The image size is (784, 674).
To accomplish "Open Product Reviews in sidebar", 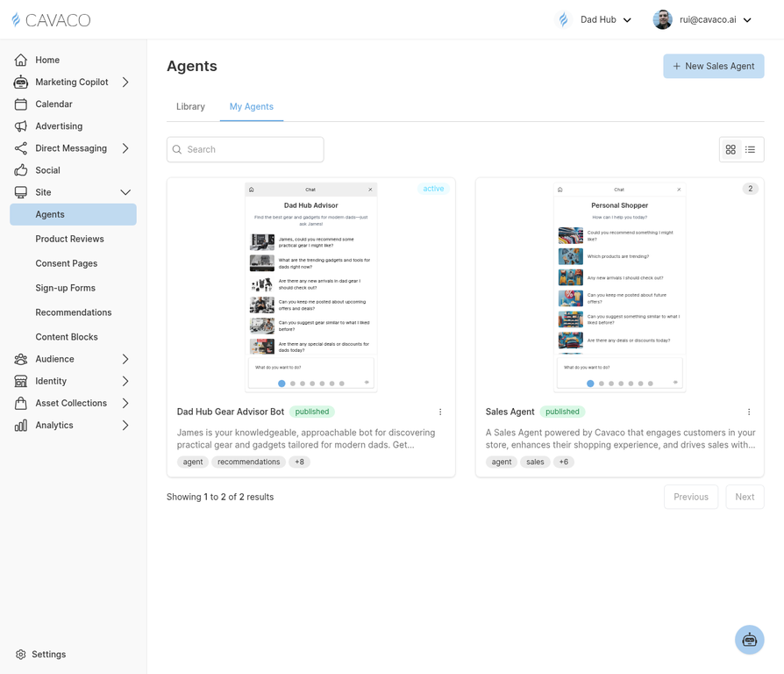I will click(x=69, y=239).
